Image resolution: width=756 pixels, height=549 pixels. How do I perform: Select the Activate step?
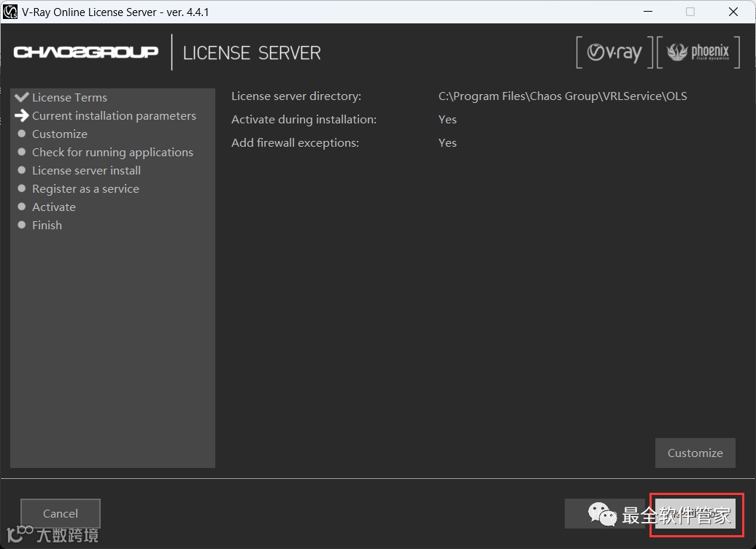(54, 207)
